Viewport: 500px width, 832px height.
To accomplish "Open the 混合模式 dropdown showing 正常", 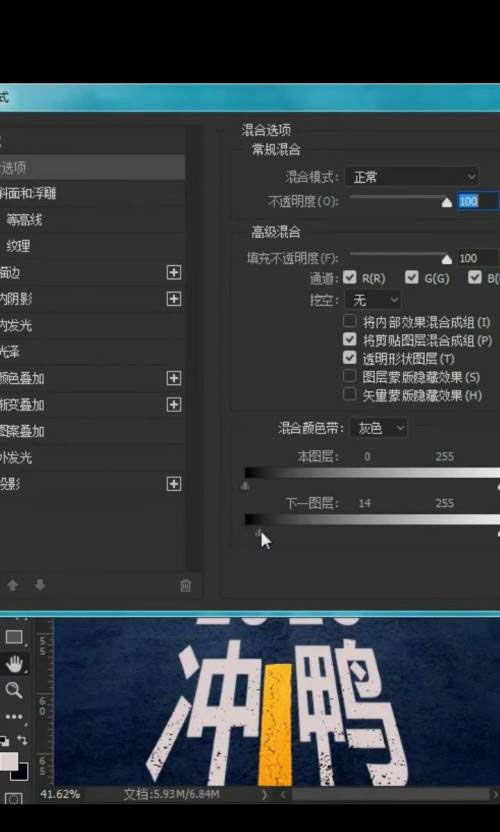I will [x=412, y=177].
